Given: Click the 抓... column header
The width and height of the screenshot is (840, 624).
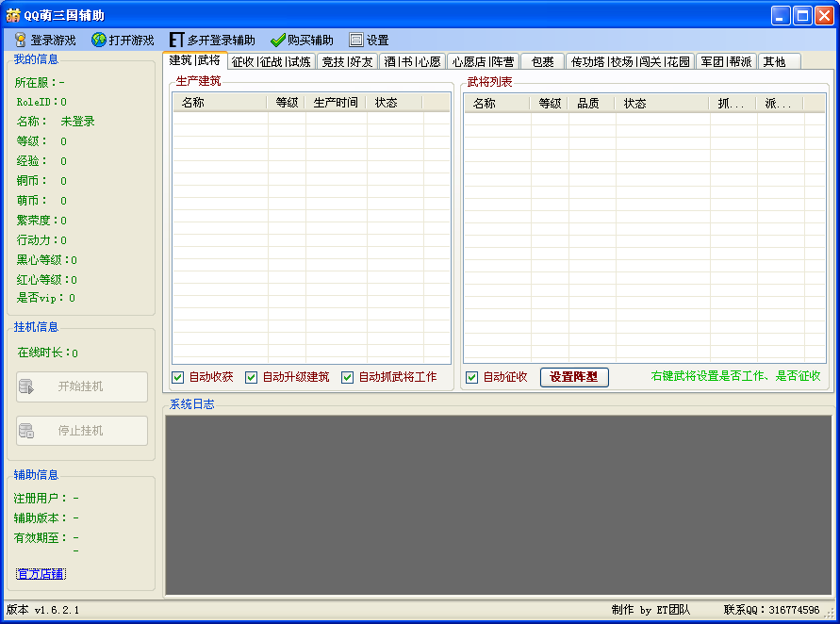Looking at the screenshot, I should tap(733, 104).
